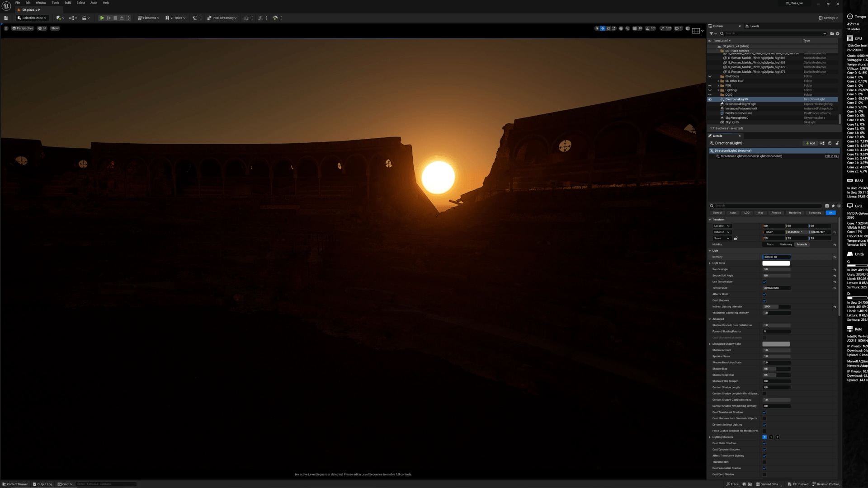
Task: Switch to the Levels tab
Action: click(x=754, y=26)
